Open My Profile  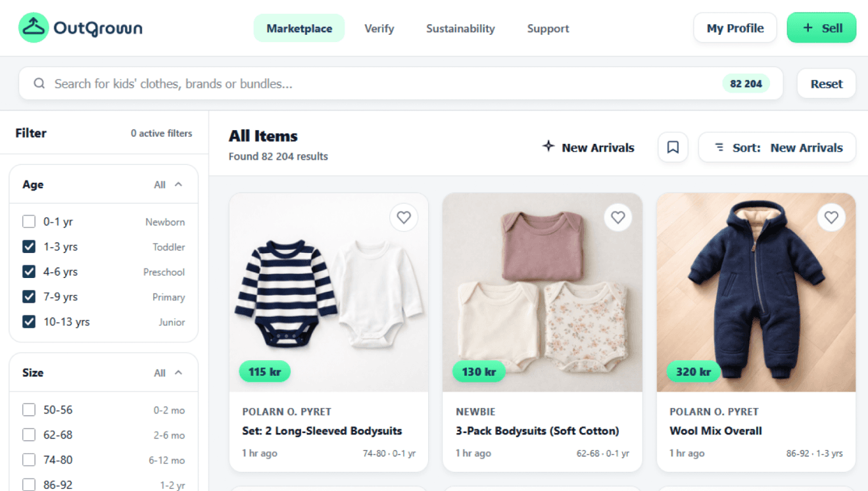coord(735,28)
